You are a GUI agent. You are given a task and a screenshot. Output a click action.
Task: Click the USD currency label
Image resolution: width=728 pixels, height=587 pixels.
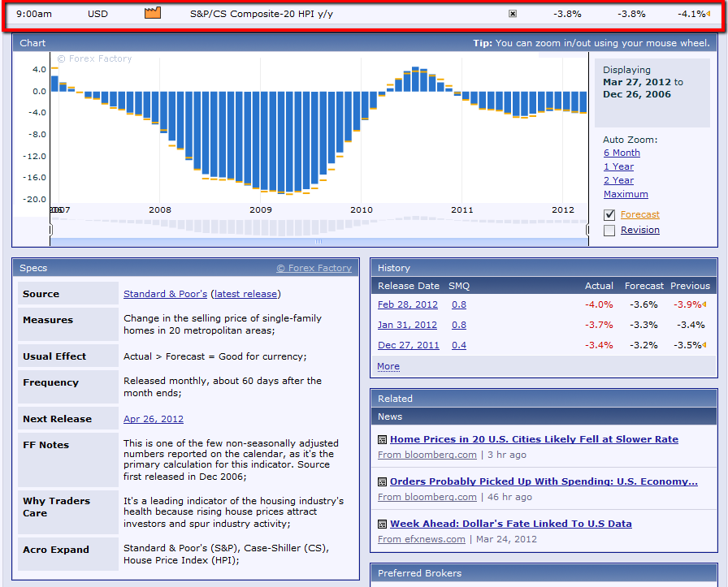pyautogui.click(x=97, y=14)
